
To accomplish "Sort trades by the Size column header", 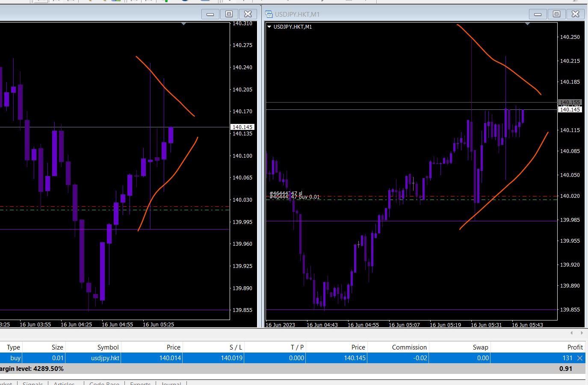I will coord(57,347).
